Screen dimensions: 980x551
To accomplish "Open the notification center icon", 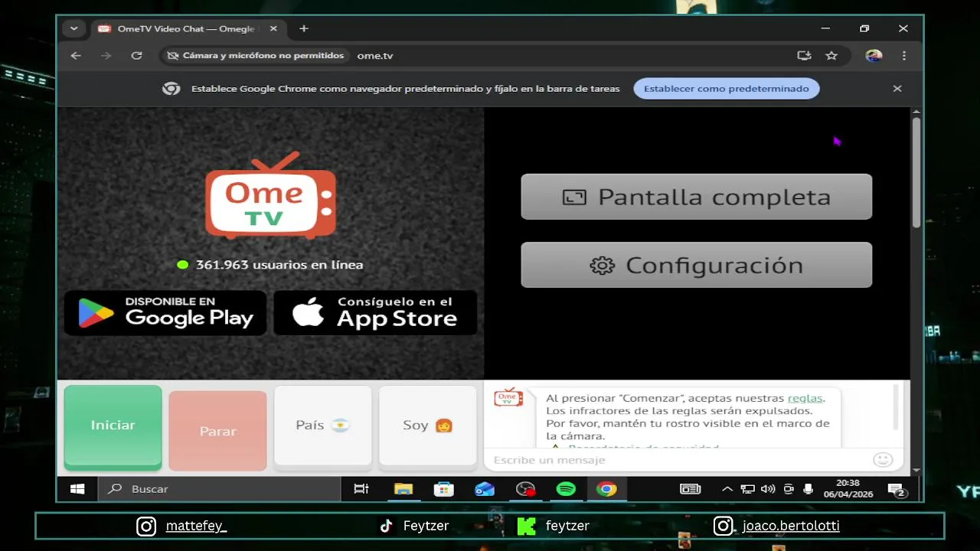I will click(897, 490).
